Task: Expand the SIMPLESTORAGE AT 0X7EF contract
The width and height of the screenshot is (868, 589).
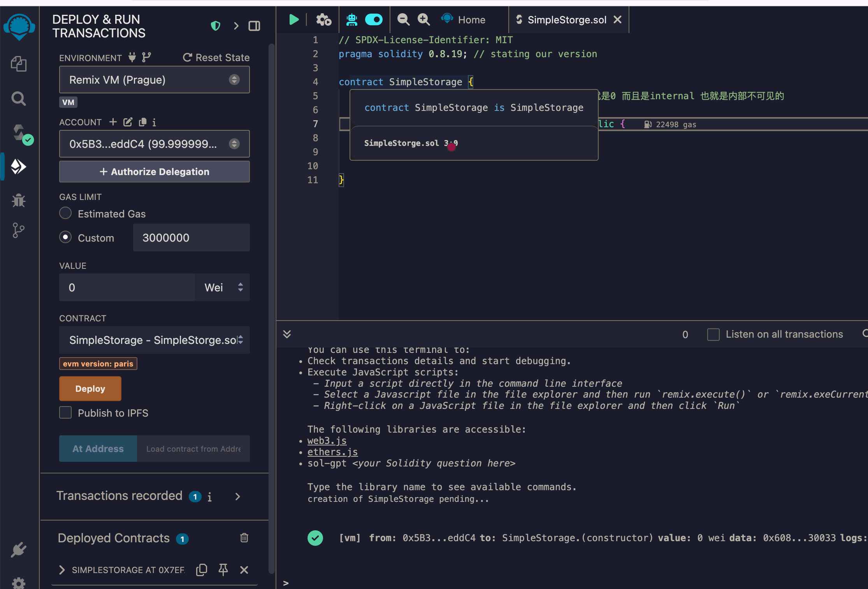Action: (61, 570)
